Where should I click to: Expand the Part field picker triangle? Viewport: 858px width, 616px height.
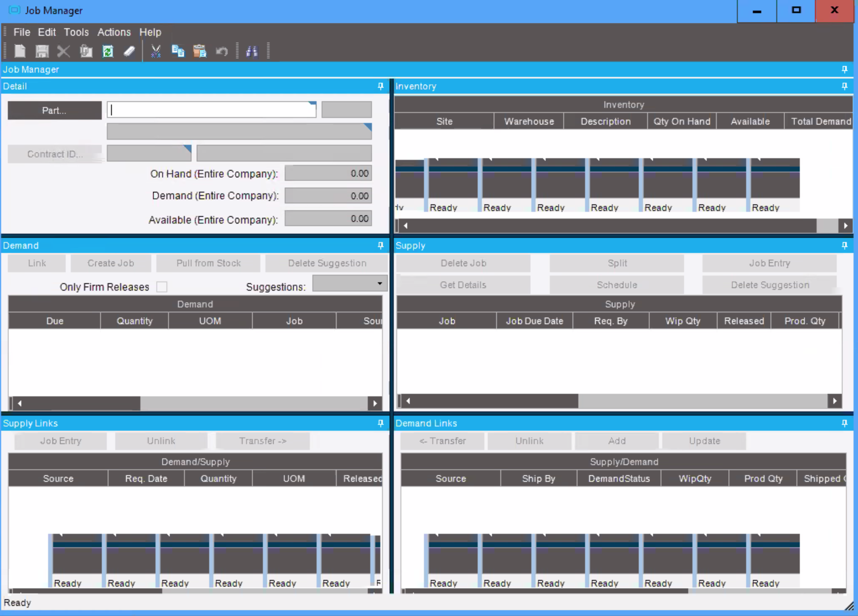point(312,103)
